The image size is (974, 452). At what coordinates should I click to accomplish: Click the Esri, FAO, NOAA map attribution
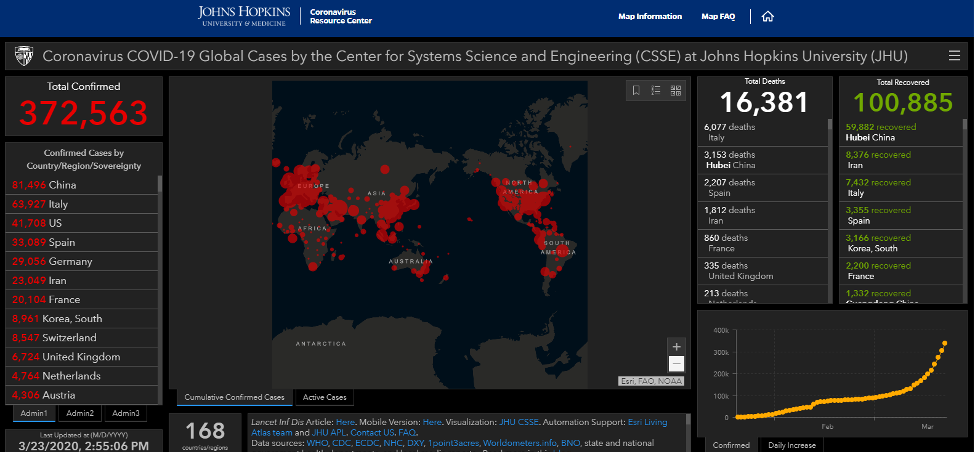point(651,381)
